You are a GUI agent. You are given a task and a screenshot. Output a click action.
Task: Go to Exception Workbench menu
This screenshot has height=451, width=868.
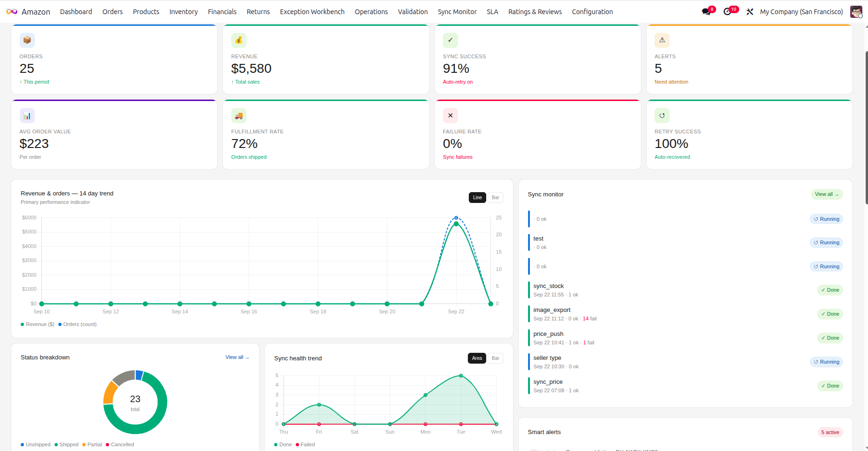(312, 12)
